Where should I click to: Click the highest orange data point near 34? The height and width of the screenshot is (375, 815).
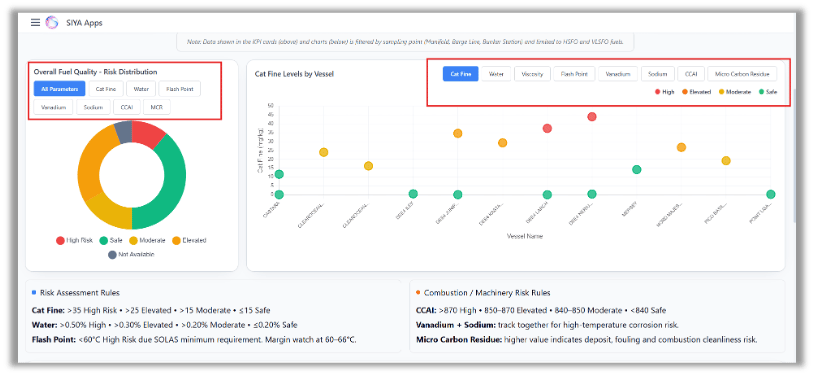pyautogui.click(x=457, y=134)
